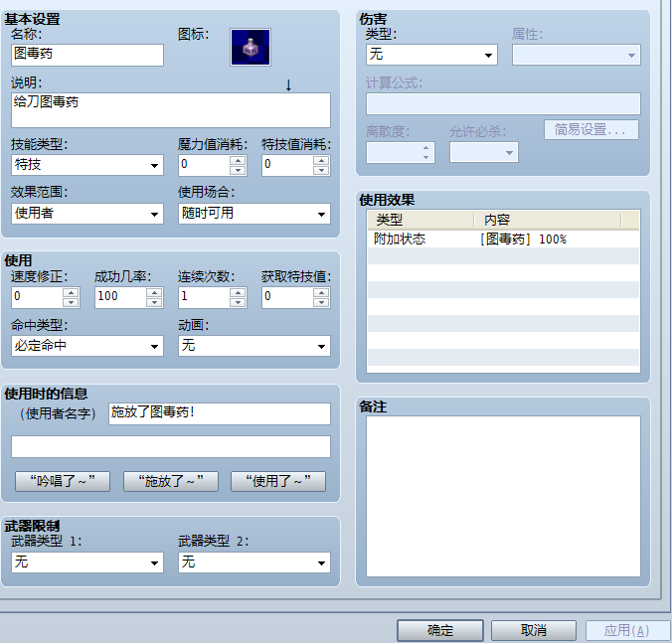Viewport: 672px width, 643px height.
Task: Open the 命中类型 dropdown
Action: pos(87,346)
